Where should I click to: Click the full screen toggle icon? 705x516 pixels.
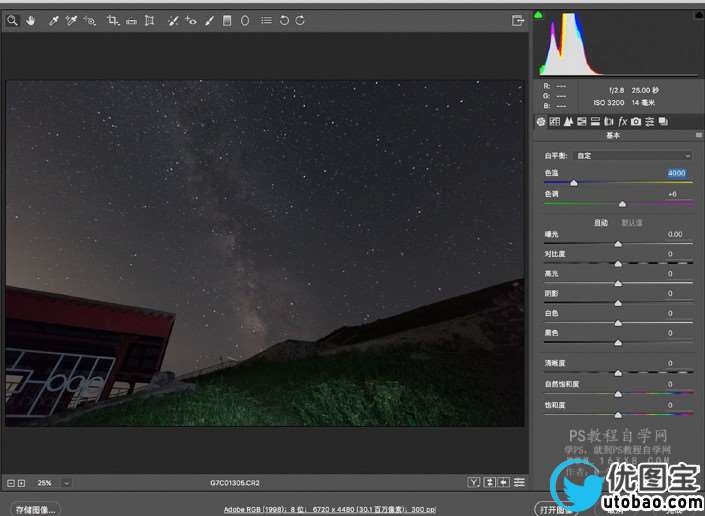coord(518,20)
